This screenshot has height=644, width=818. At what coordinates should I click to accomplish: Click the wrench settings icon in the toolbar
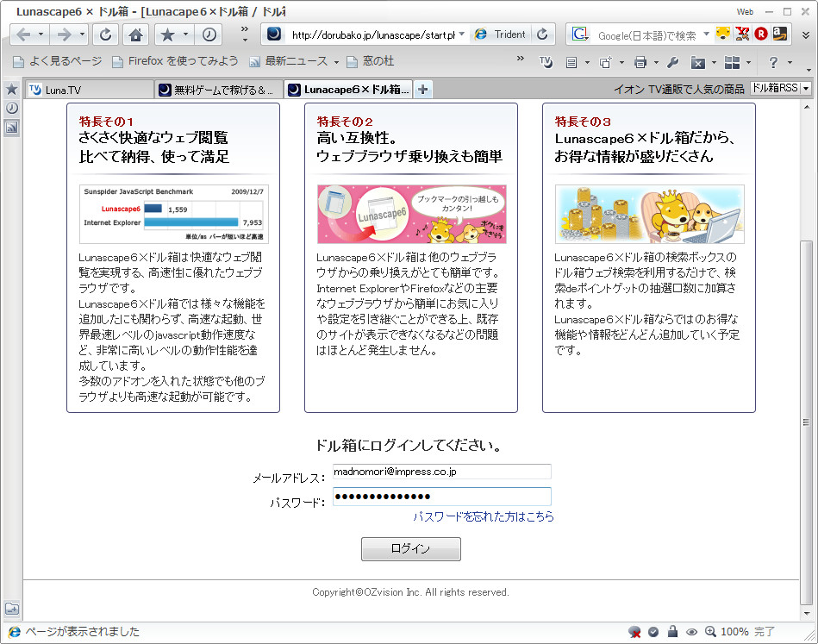672,62
